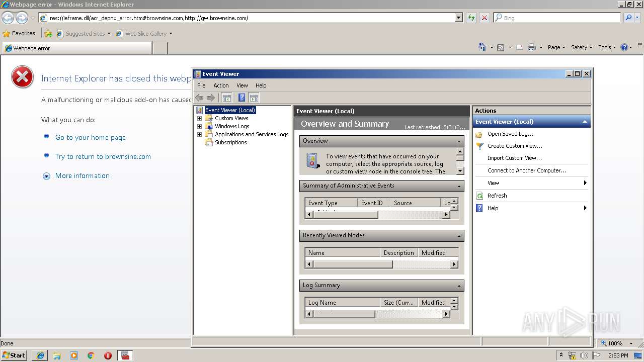Click Try to return to brownsine.com link

[103, 156]
